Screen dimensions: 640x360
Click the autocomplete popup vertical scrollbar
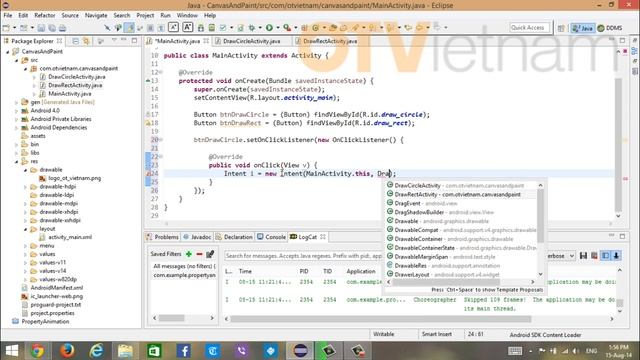540,216
